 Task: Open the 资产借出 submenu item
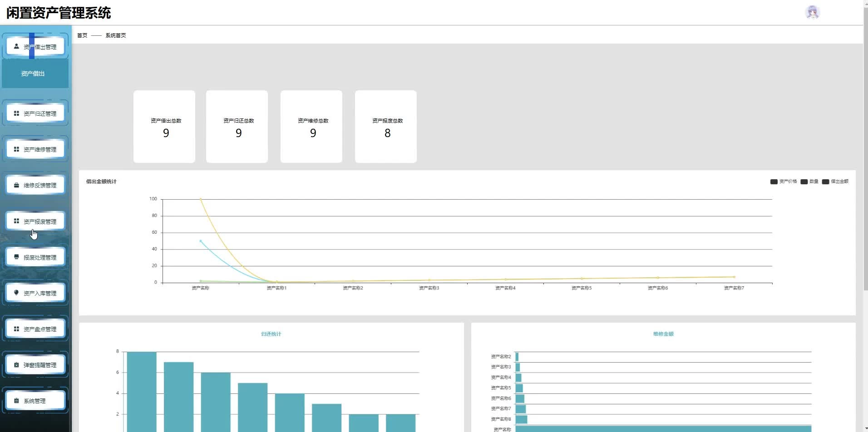point(33,74)
